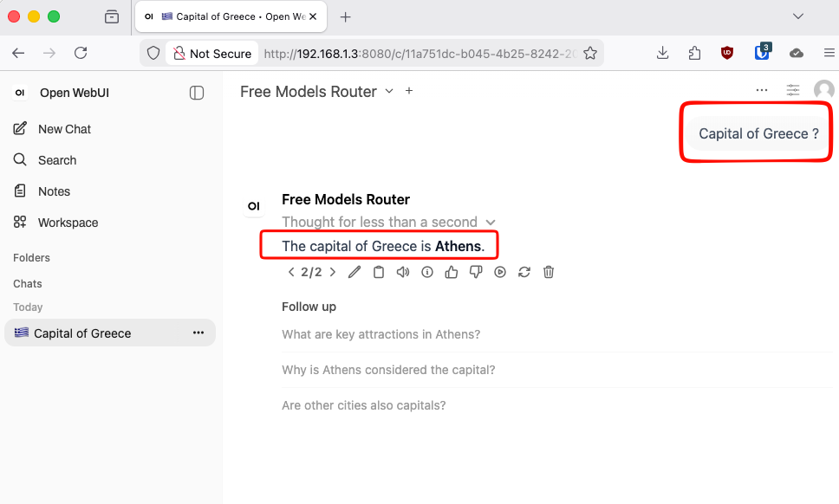Click the Open WebUI logo icon
839x504 pixels.
[x=20, y=93]
